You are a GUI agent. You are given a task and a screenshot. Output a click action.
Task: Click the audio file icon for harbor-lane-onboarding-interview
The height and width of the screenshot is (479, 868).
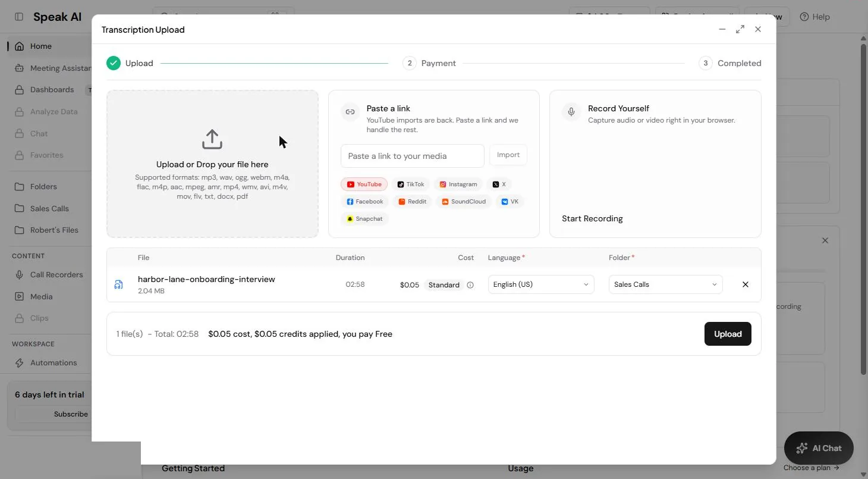click(118, 284)
